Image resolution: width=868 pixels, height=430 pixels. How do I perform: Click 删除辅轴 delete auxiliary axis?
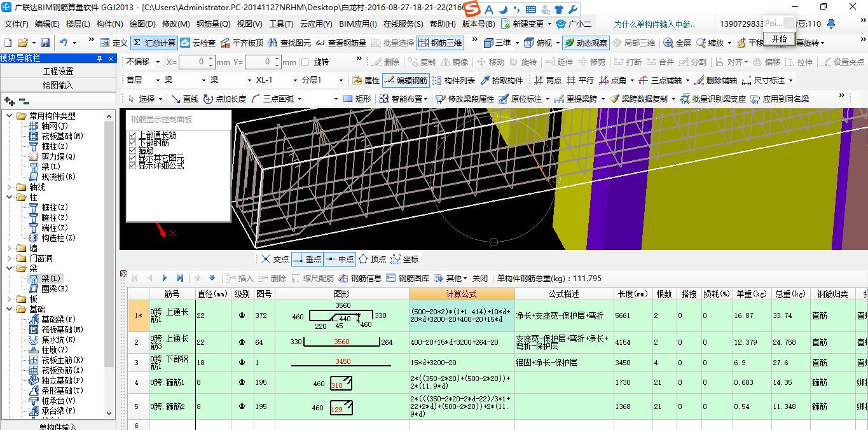click(716, 80)
